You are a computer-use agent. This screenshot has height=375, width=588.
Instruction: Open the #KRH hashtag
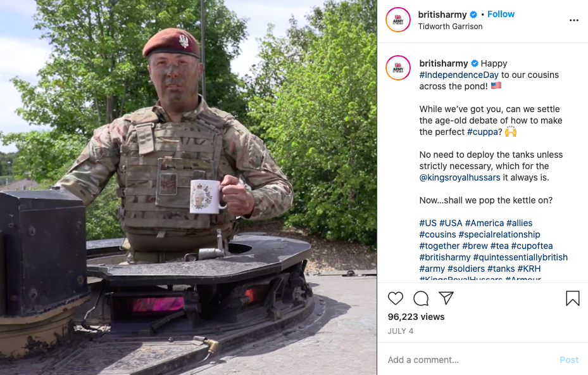(x=529, y=269)
